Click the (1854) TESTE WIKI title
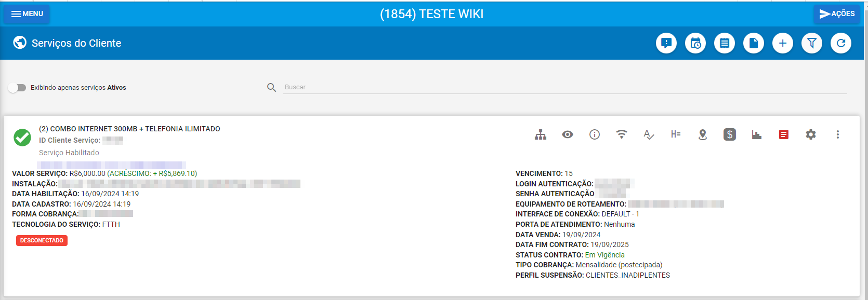868x300 pixels. (x=432, y=14)
